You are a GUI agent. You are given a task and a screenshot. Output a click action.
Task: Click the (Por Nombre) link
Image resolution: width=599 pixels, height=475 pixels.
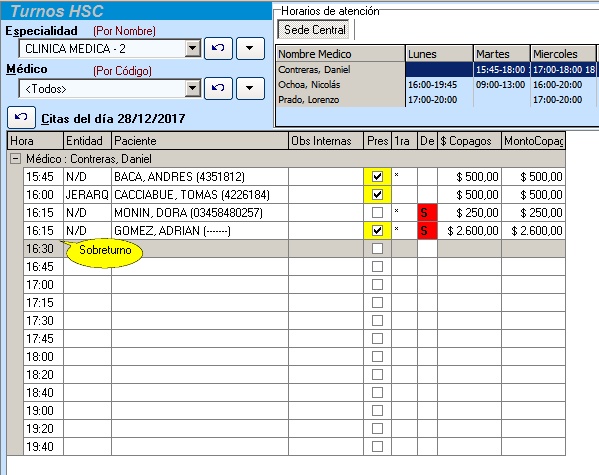125,31
